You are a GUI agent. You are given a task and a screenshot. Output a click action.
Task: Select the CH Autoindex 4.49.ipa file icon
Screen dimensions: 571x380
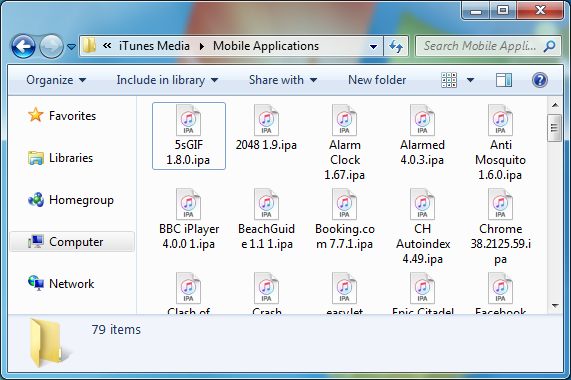(x=422, y=204)
